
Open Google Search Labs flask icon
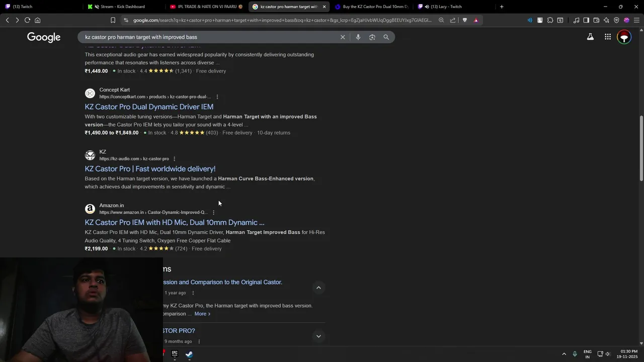pyautogui.click(x=590, y=37)
